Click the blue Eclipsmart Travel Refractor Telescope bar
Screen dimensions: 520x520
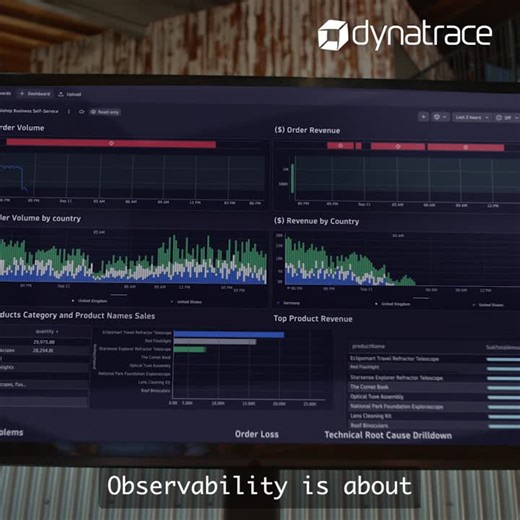click(x=229, y=334)
